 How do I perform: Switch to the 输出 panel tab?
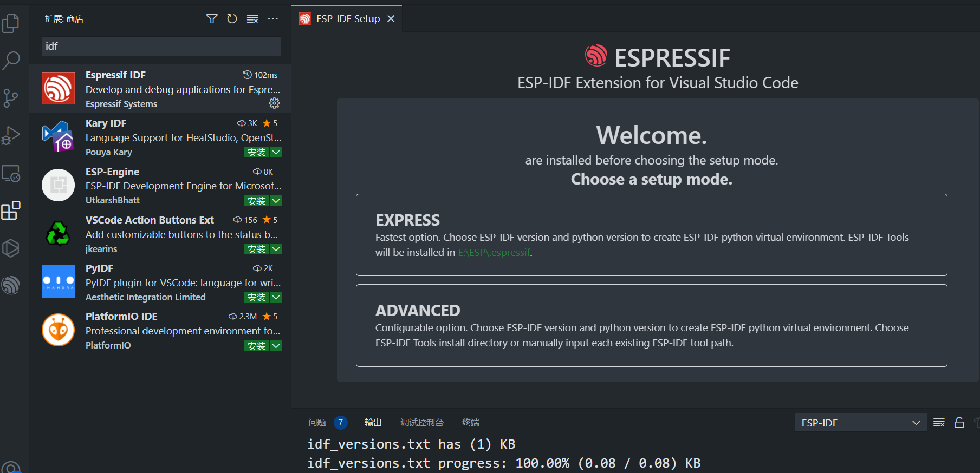pos(373,423)
